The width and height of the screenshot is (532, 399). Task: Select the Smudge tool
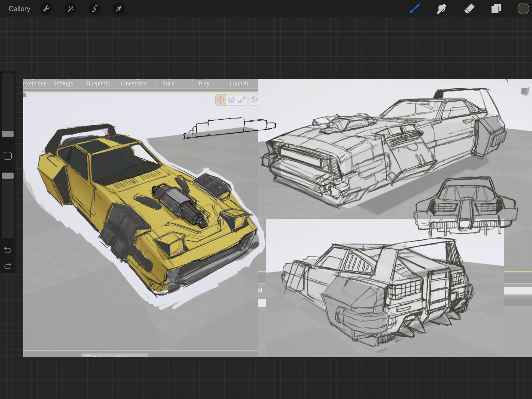coord(442,9)
